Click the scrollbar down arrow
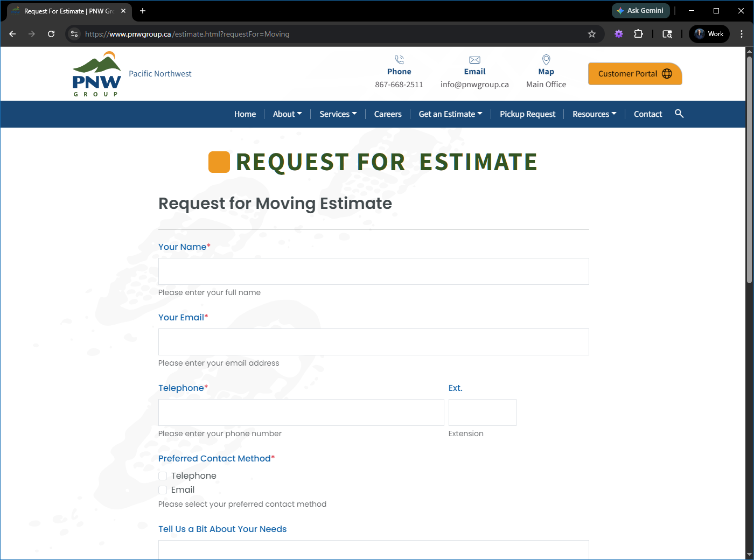Screen dimensions: 754x560 click(x=749, y=555)
